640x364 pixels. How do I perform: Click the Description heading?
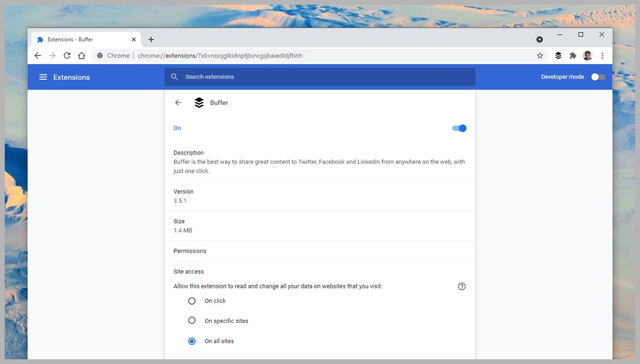pyautogui.click(x=189, y=153)
